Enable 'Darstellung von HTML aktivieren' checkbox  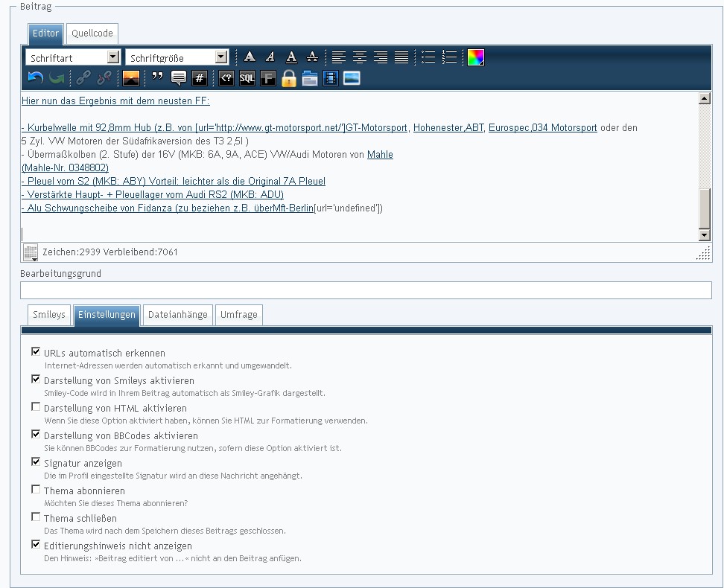pos(36,407)
